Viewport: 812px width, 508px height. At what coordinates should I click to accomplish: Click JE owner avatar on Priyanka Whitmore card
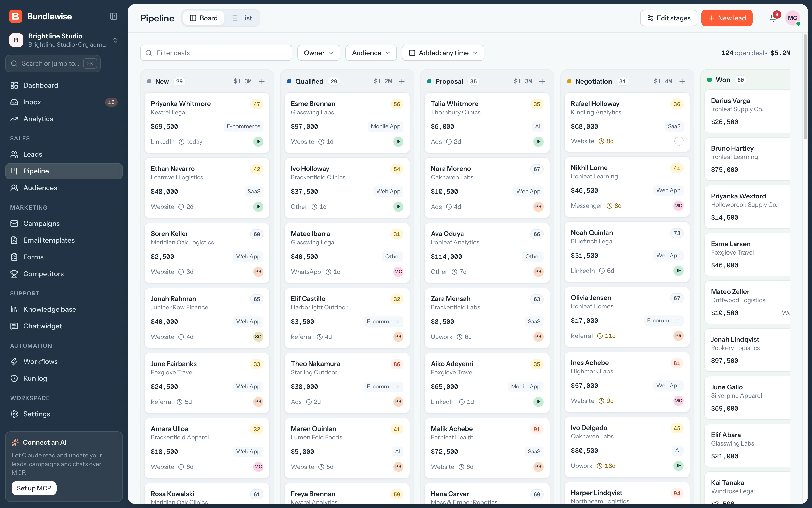coord(258,142)
